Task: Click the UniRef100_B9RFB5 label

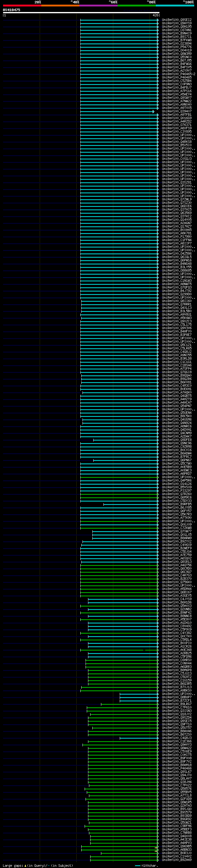Action: click(x=177, y=504)
